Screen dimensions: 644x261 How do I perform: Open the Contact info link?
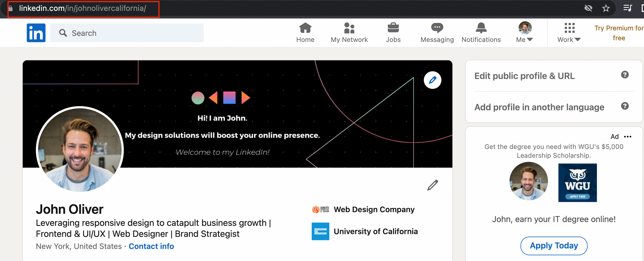coord(151,246)
